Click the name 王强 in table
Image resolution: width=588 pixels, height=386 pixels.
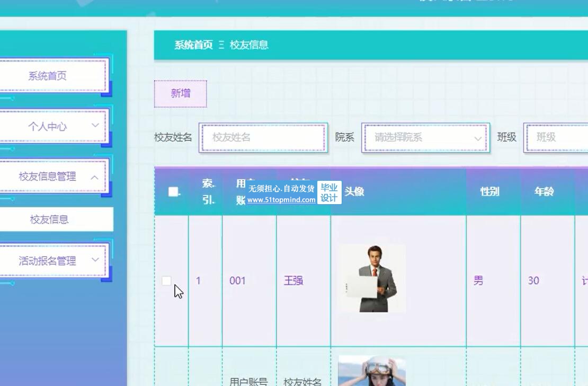(293, 280)
